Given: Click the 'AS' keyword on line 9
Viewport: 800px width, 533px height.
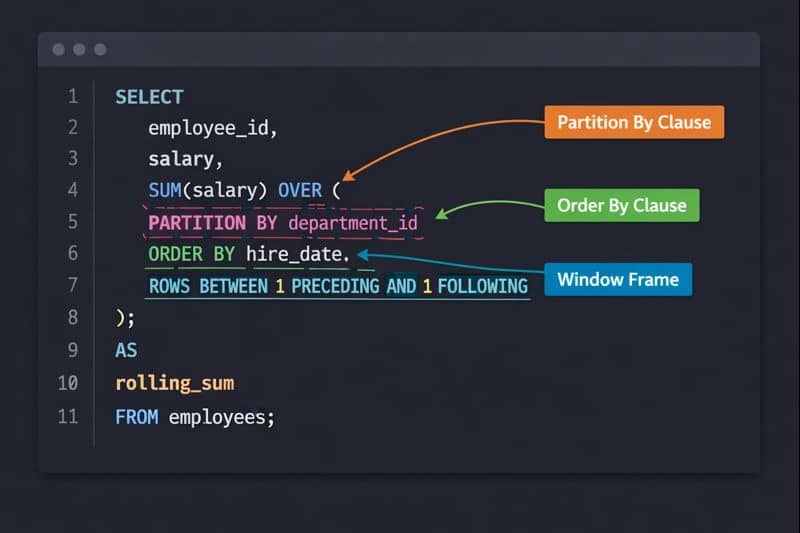Looking at the screenshot, I should tap(126, 350).
